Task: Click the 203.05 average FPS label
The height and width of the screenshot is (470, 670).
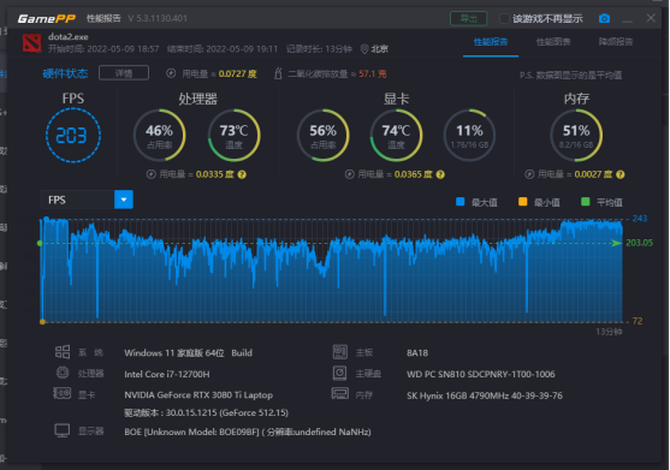Action: point(639,243)
